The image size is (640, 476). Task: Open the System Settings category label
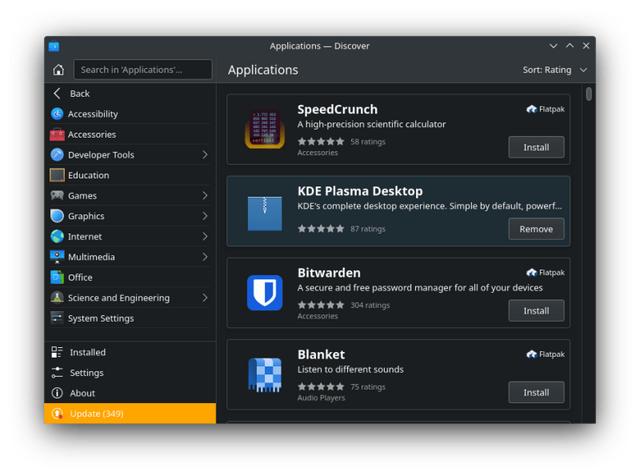[101, 318]
